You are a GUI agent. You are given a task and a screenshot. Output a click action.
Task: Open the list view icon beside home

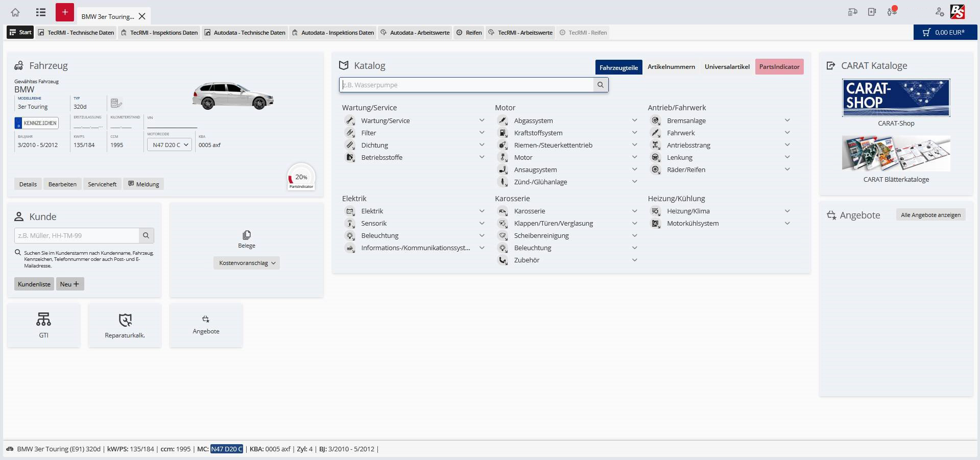tap(41, 12)
